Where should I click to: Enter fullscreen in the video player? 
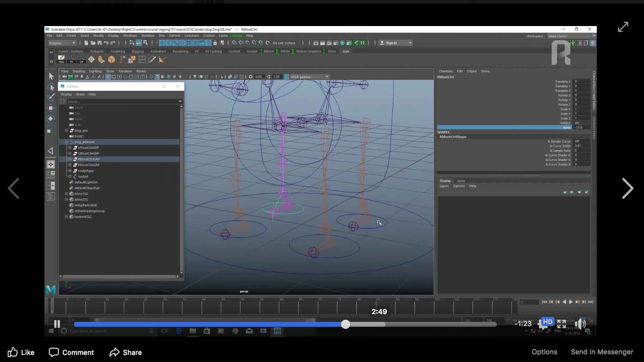click(562, 324)
